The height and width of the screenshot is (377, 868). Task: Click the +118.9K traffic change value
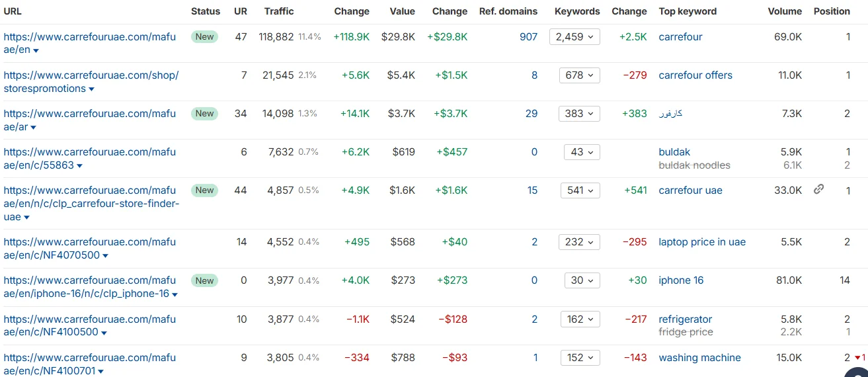click(x=352, y=37)
